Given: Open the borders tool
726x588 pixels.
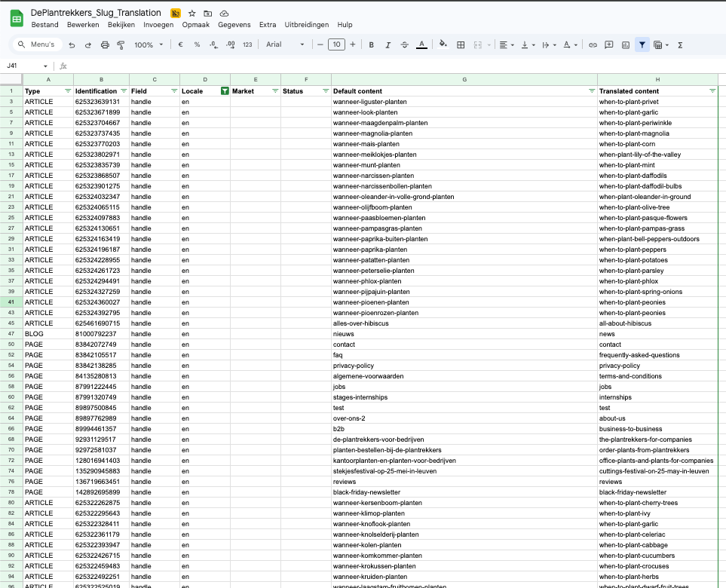Looking at the screenshot, I should click(461, 45).
